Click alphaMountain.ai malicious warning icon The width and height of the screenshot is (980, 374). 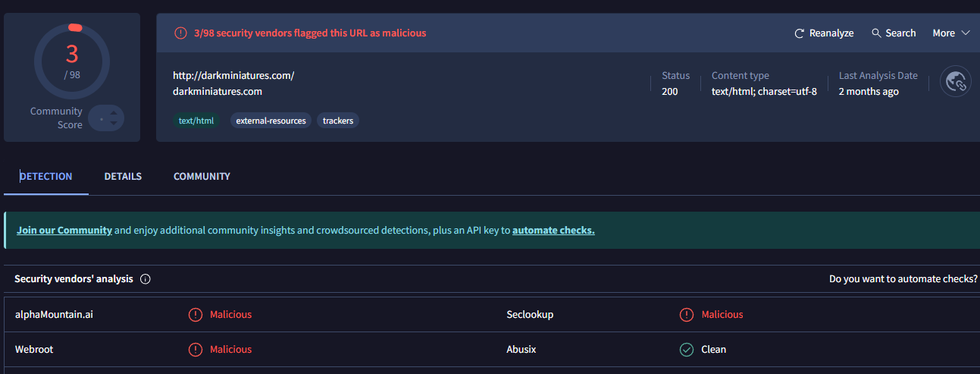click(196, 315)
